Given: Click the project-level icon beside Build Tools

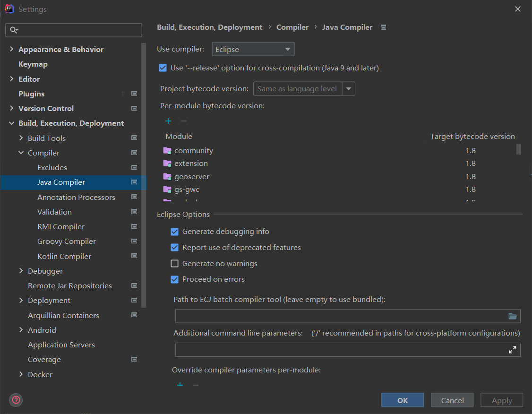Looking at the screenshot, I should (x=134, y=138).
